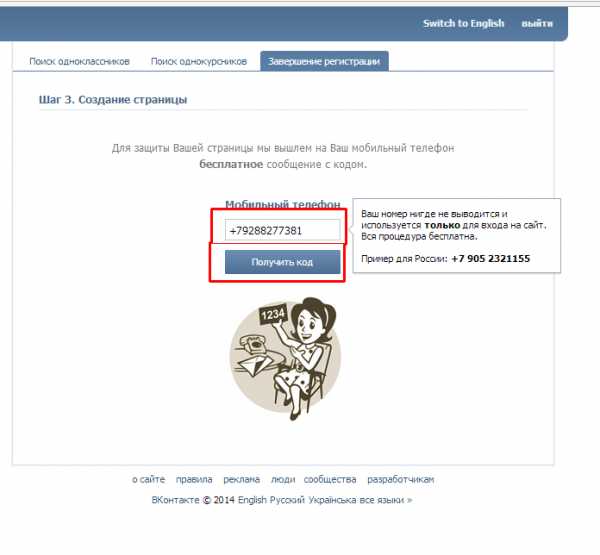The height and width of the screenshot is (555, 600).
Task: Select the Завершение регистрации tab
Action: (324, 61)
